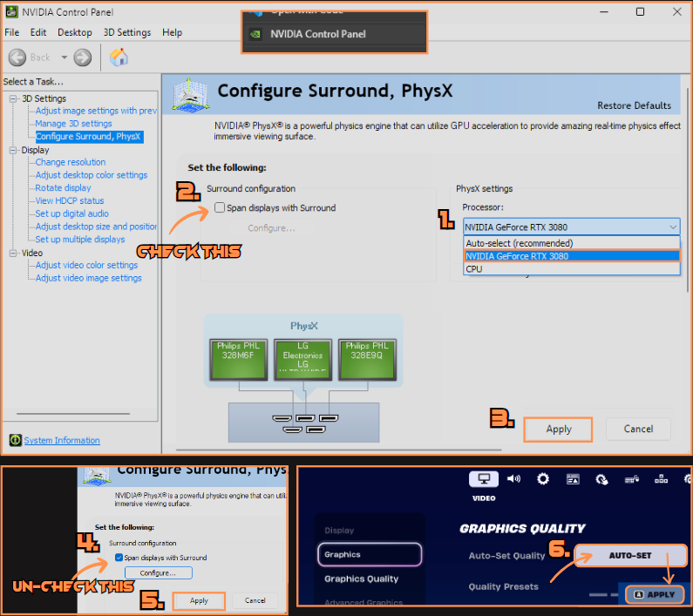Open Change resolution
Viewport: 693px width, 616px height.
coord(71,162)
